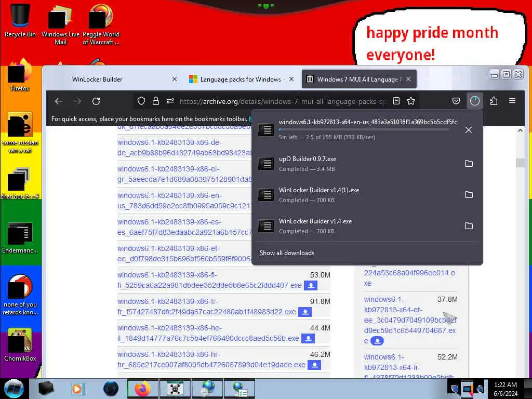This screenshot has height=399, width=532.
Task: Download the x64-et-ee file icon
Action: 377,341
